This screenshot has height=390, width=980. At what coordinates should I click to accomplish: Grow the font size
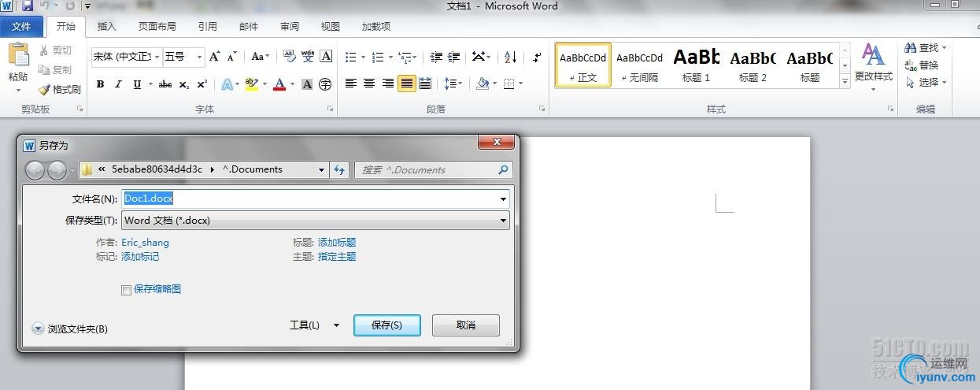pos(215,57)
